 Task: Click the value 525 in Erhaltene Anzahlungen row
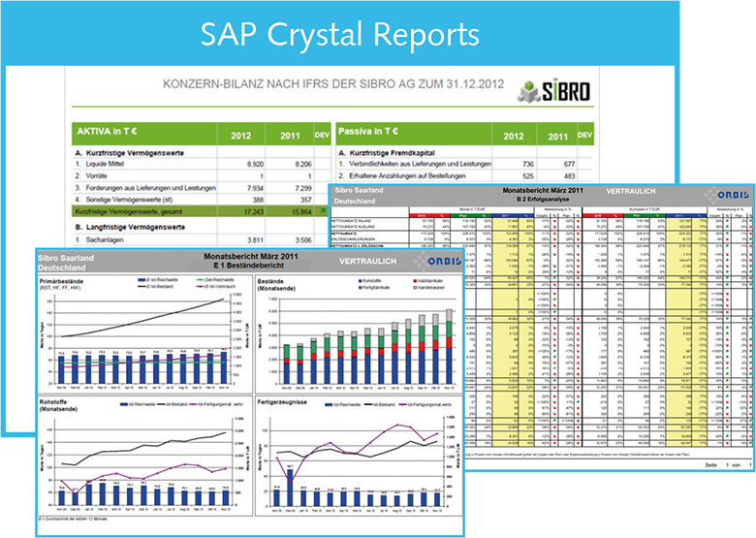click(528, 176)
